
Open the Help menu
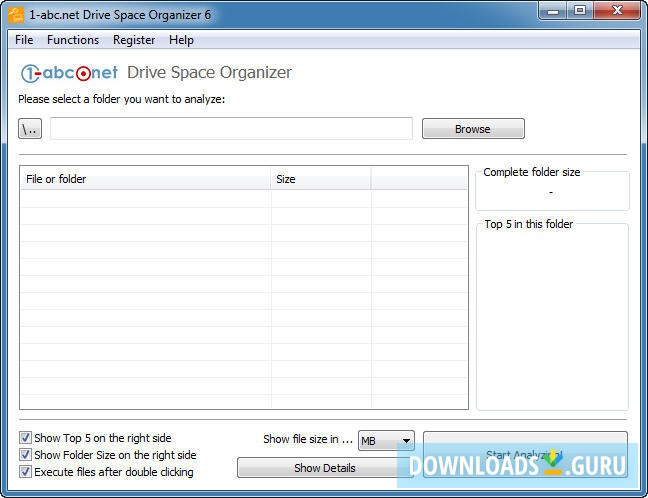[x=181, y=40]
